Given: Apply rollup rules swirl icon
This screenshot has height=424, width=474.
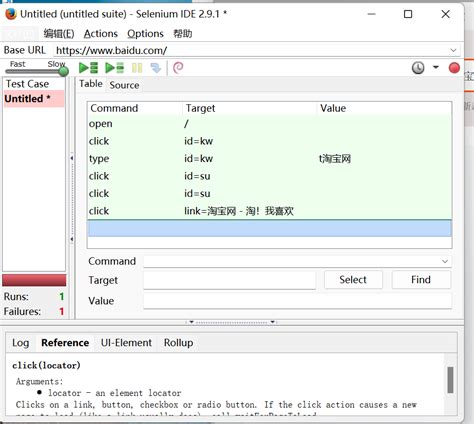Looking at the screenshot, I should pyautogui.click(x=178, y=68).
